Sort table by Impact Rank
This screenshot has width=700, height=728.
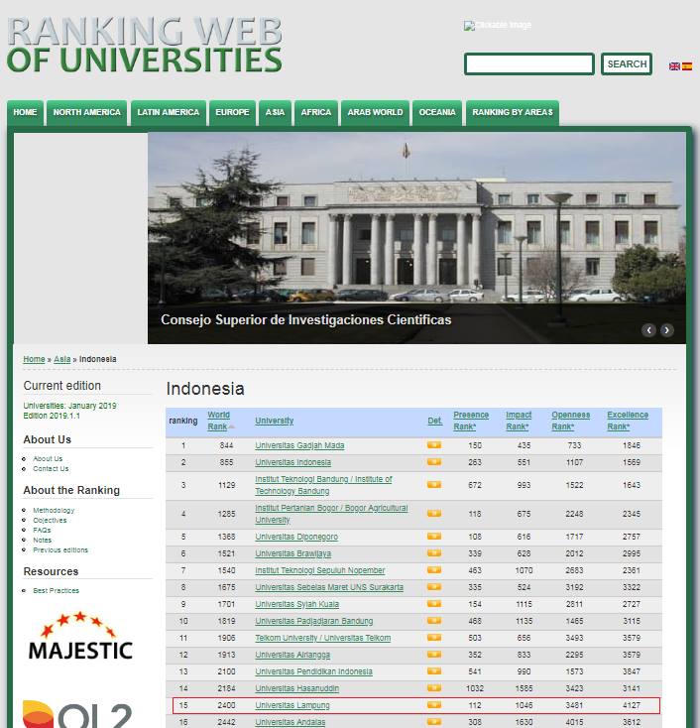[519, 421]
